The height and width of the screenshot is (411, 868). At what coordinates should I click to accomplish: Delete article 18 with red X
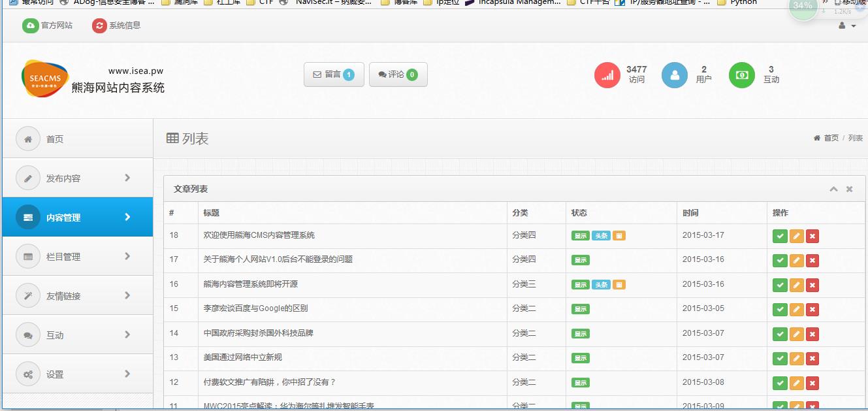pos(812,237)
